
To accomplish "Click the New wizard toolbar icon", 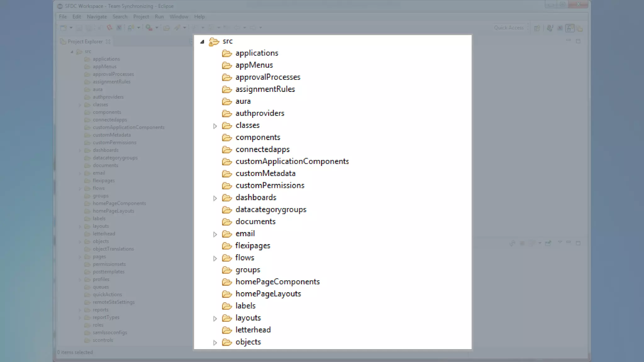I will click(63, 28).
